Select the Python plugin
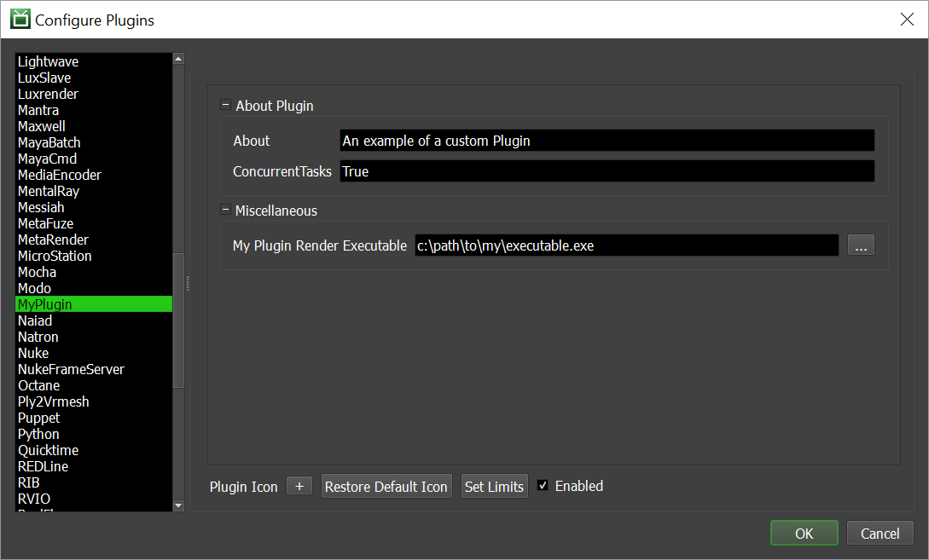 (38, 434)
